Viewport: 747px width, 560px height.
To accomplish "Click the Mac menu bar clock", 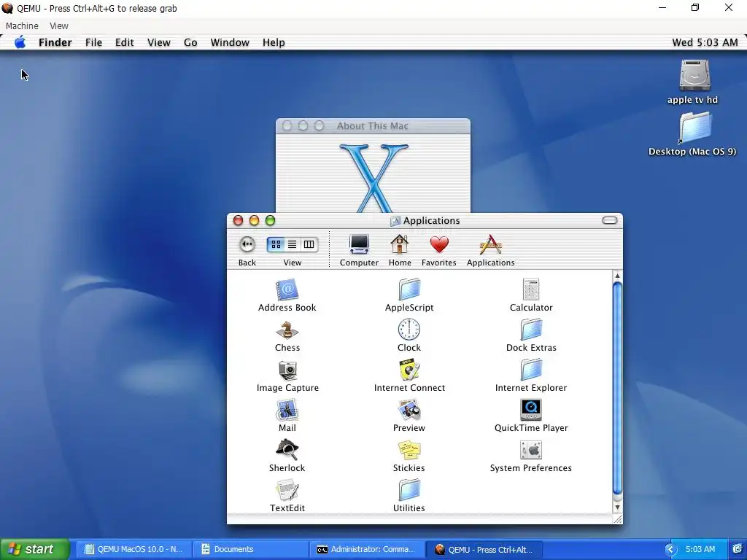I will 705,42.
